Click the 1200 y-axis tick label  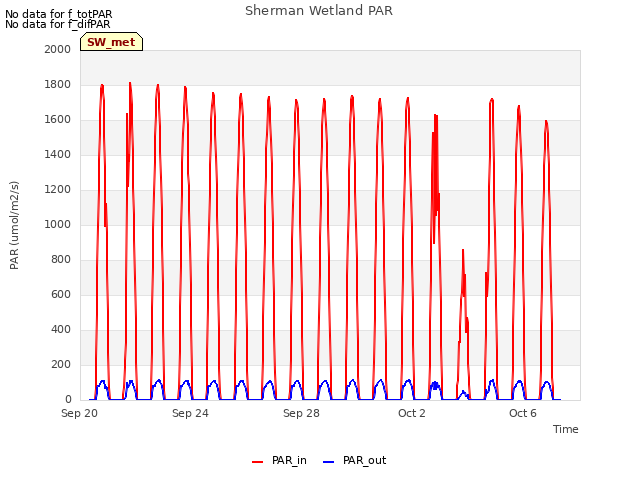(58, 189)
